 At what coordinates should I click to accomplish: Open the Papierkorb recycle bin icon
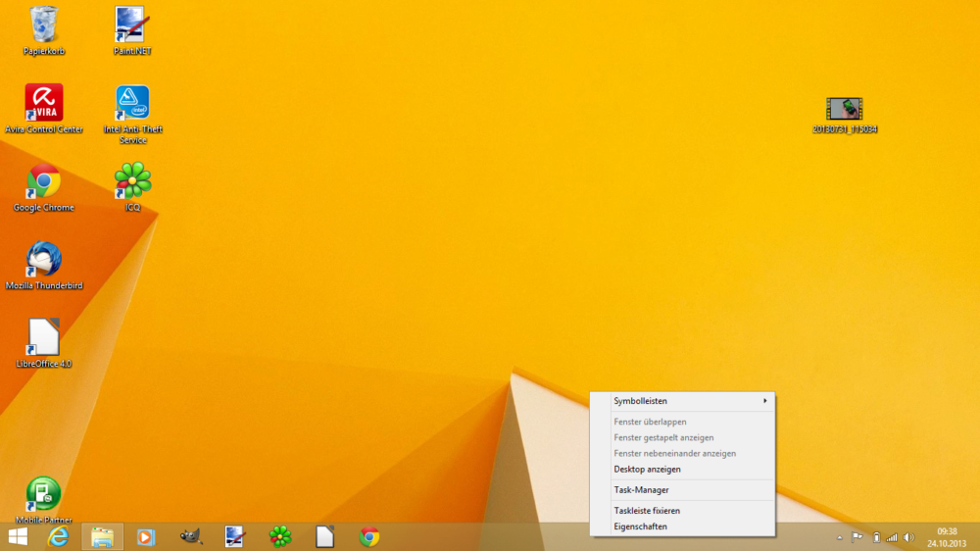click(x=44, y=30)
